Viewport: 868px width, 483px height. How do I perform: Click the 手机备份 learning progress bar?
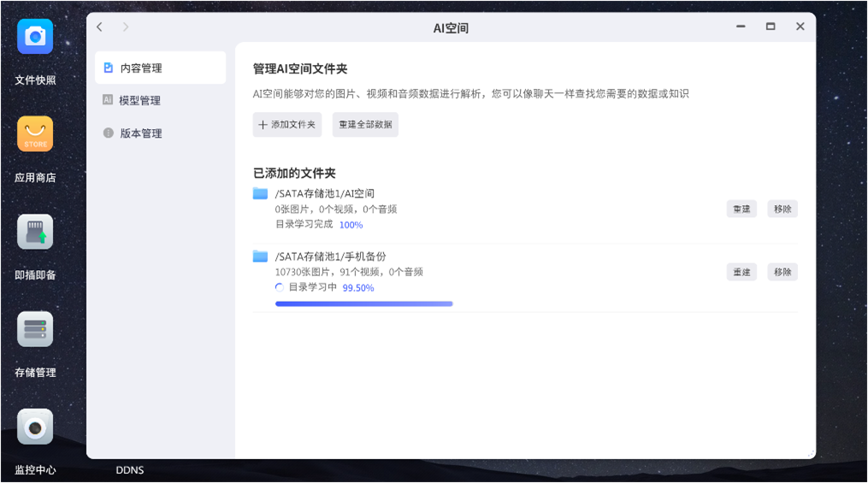pyautogui.click(x=363, y=303)
